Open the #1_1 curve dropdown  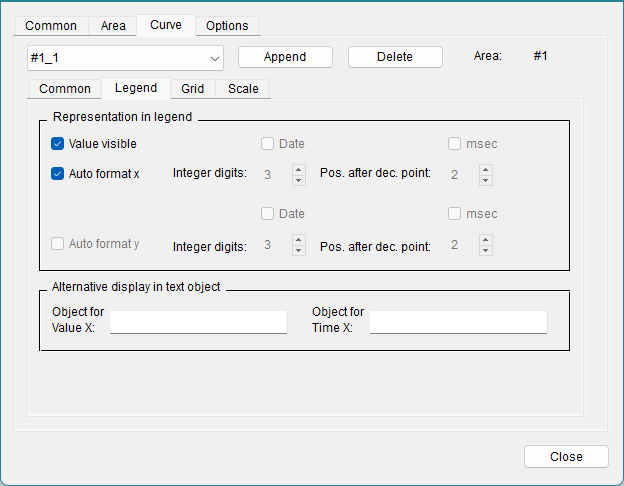[x=125, y=57]
